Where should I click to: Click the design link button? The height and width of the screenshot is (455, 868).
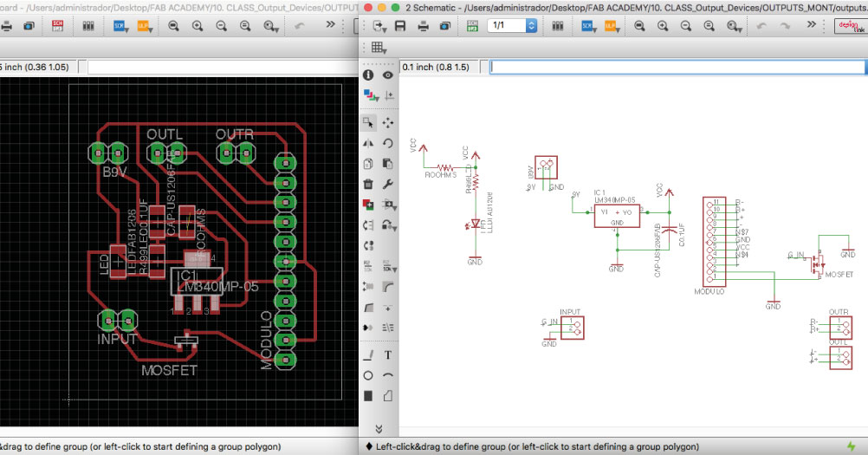(850, 26)
